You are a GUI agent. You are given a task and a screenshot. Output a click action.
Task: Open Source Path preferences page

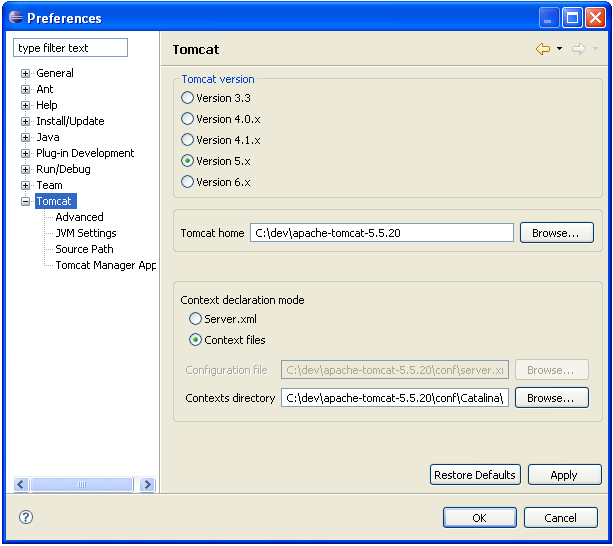pos(84,249)
